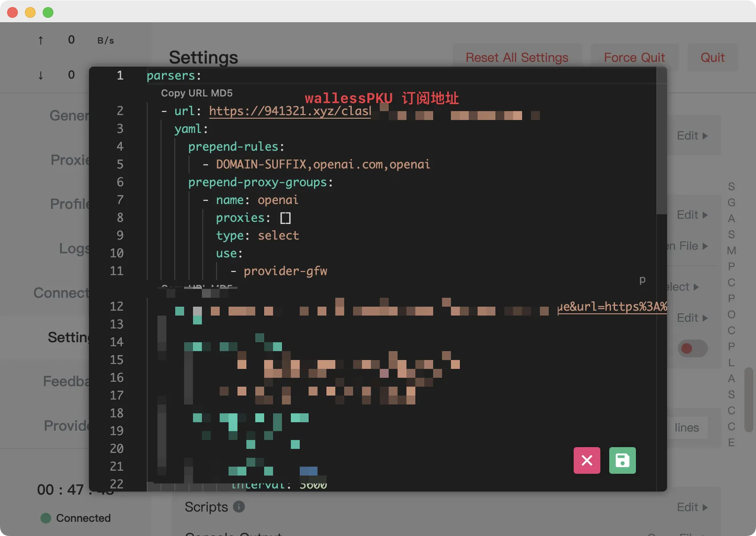Image resolution: width=756 pixels, height=536 pixels.
Task: Click 'DOMAIN-SUFFIX,openai.com,openai' rule text
Action: tap(323, 164)
